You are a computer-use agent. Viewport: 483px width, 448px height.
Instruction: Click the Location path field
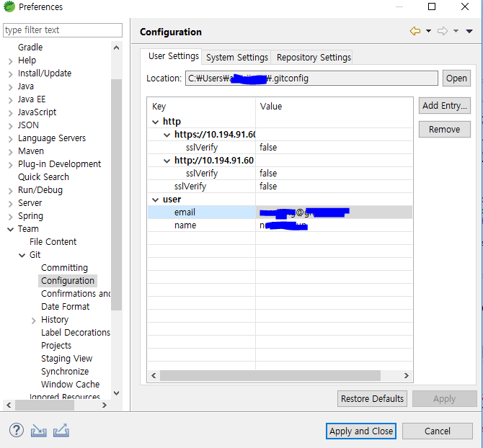tap(311, 79)
